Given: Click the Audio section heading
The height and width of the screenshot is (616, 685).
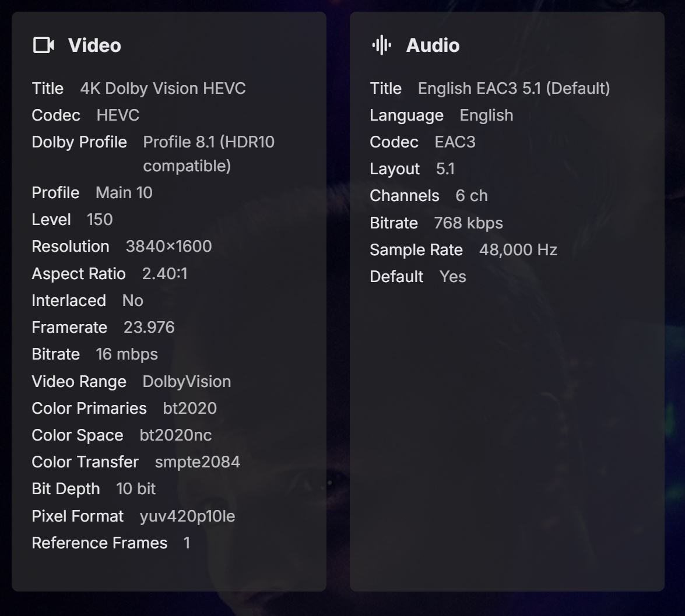Looking at the screenshot, I should (433, 45).
